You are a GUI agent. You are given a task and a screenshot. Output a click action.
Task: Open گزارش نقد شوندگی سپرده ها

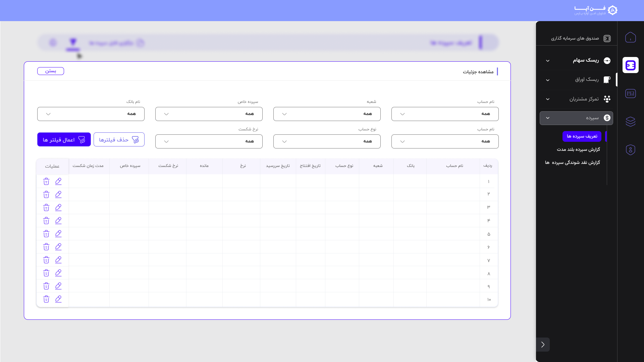[572, 163]
